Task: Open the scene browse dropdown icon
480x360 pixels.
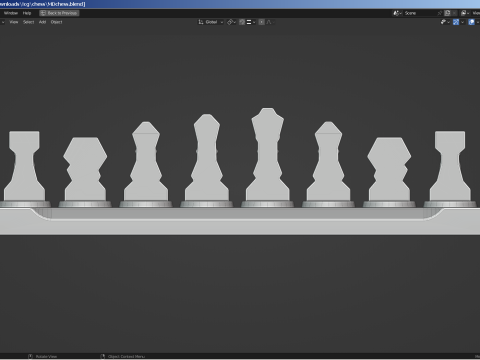Action: pos(397,13)
